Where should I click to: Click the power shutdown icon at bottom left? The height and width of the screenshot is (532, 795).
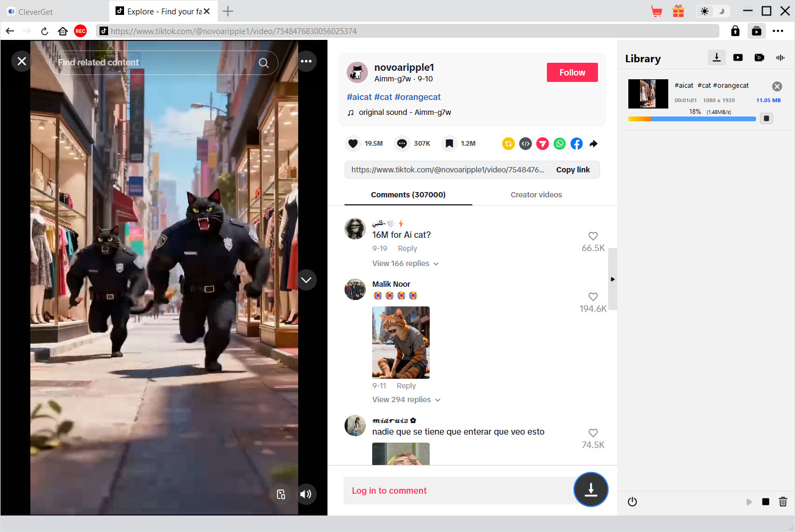coord(632,501)
